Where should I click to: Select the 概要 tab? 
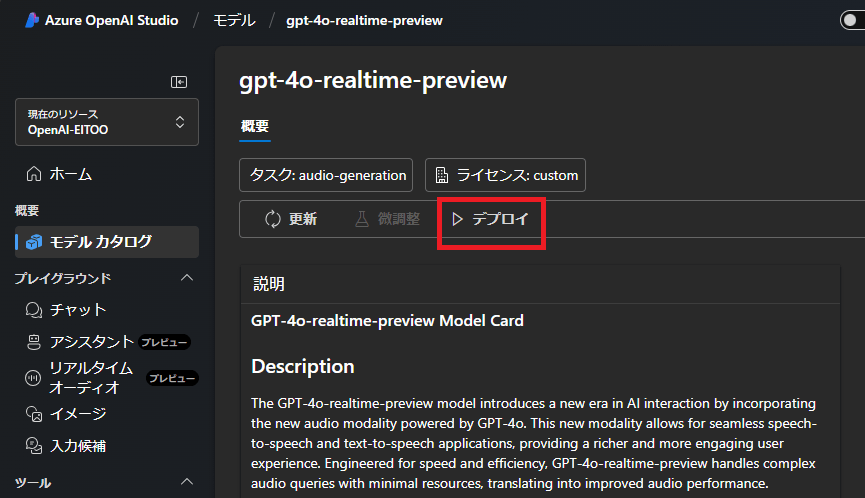tap(255, 126)
